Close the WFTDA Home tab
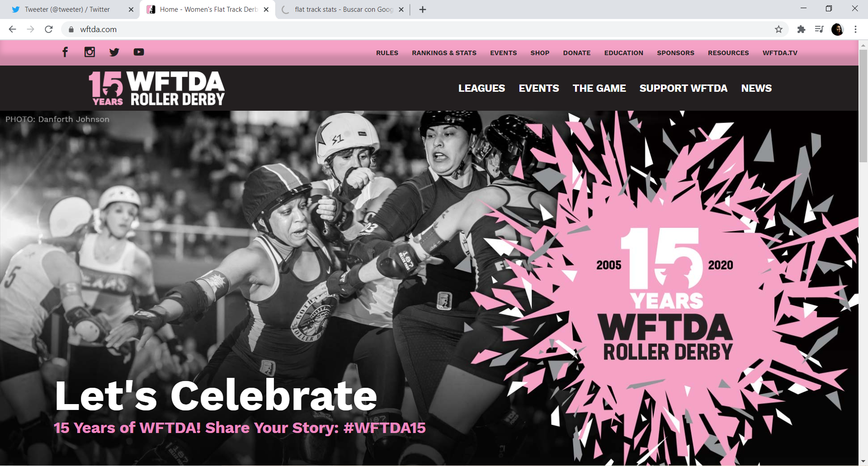This screenshot has height=466, width=868. pos(266,9)
